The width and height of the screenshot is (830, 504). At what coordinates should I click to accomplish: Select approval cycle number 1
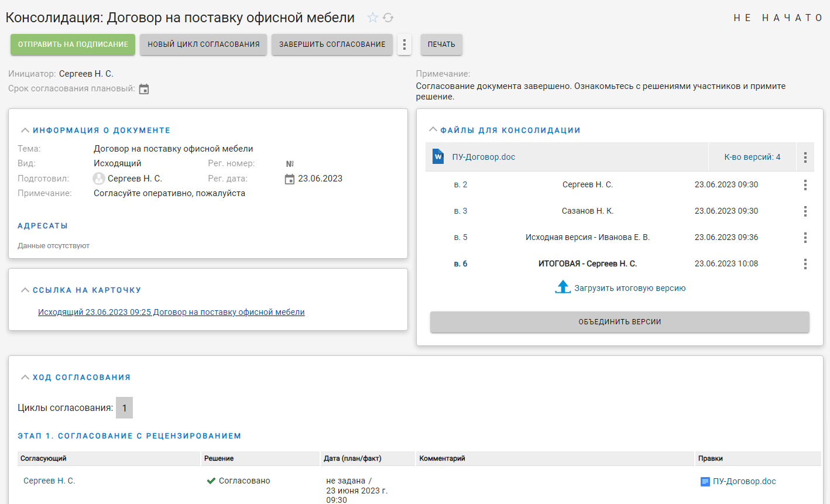click(x=124, y=408)
